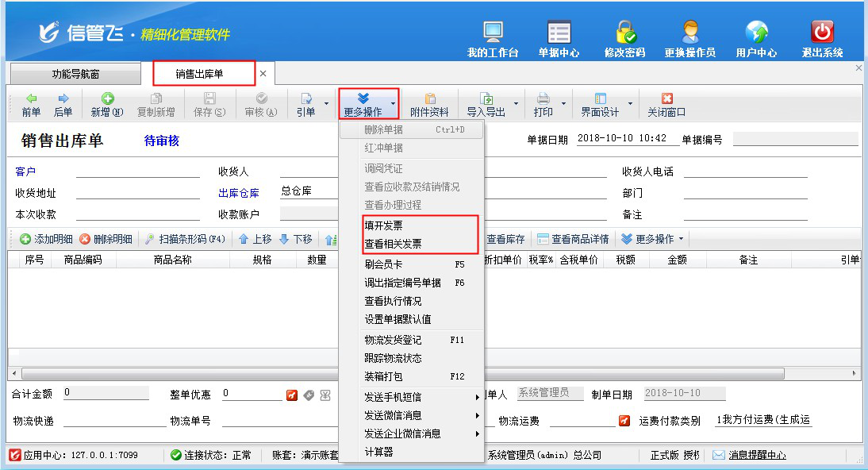Switch to the 功能导航窗 tab
This screenshot has width=868, height=470.
(76, 74)
